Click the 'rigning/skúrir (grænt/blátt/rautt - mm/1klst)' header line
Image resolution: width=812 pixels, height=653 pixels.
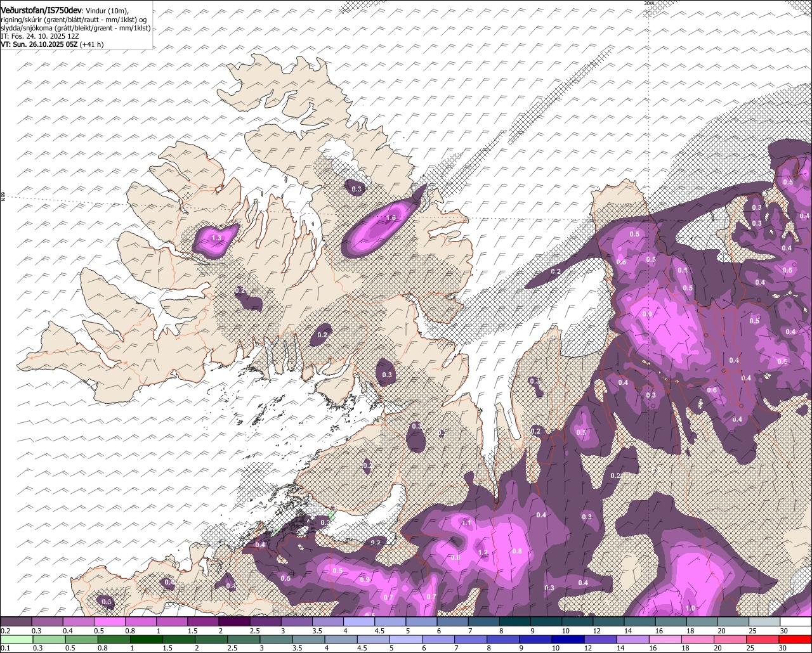point(69,20)
